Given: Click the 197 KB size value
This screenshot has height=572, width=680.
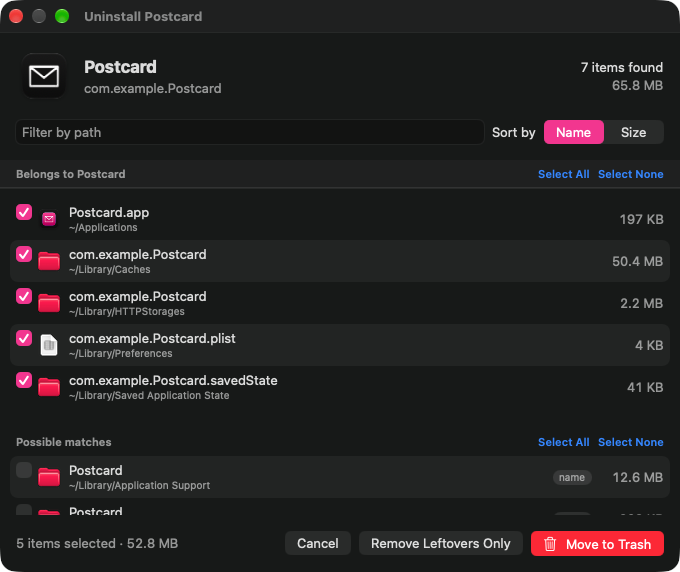Looking at the screenshot, I should [641, 219].
